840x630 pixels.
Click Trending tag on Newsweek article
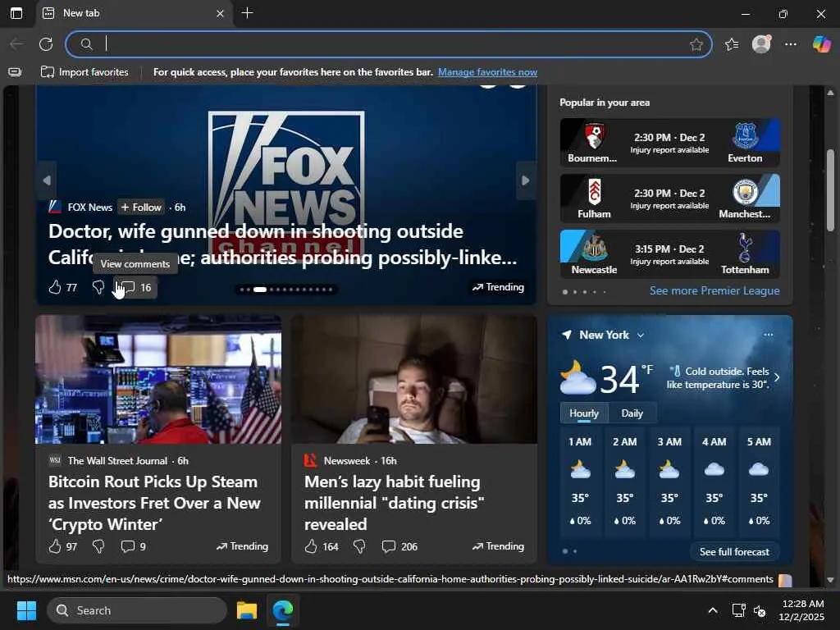[x=498, y=546]
